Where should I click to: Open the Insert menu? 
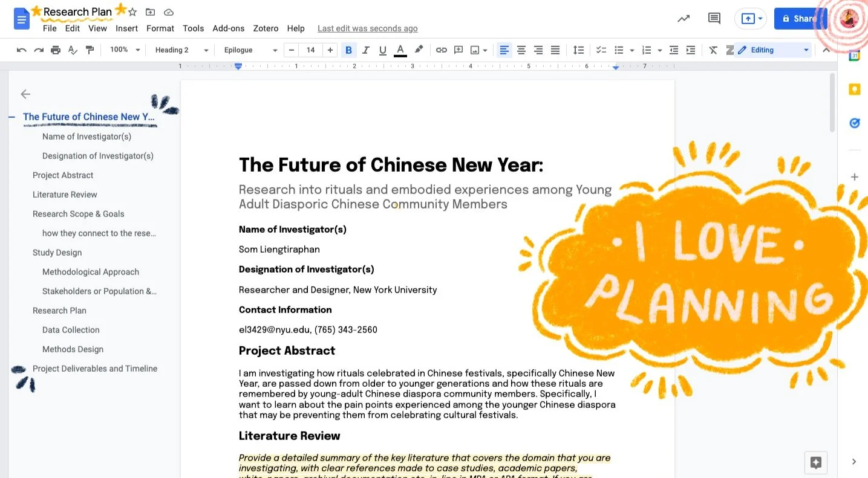127,28
